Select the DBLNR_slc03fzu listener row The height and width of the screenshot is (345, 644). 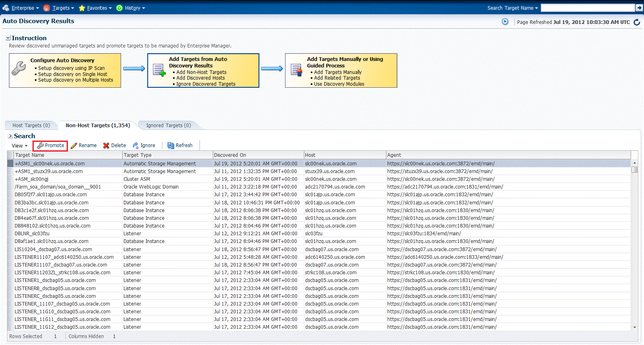point(319,234)
